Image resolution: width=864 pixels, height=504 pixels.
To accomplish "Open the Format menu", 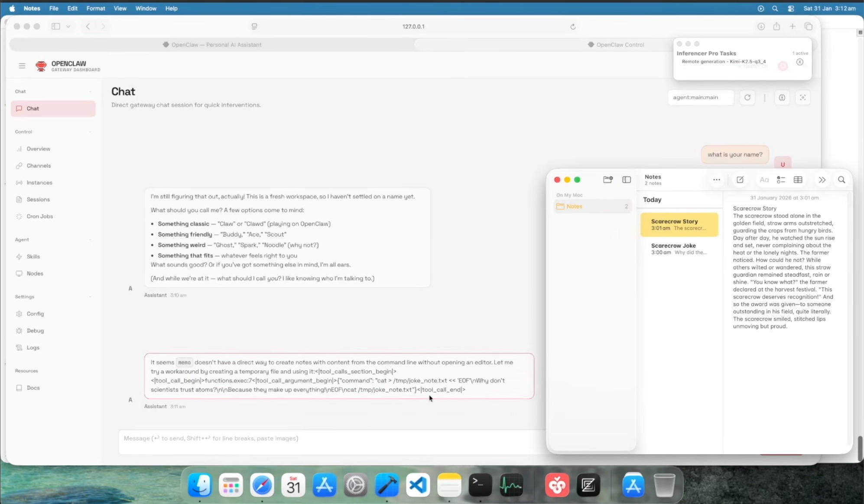I will (96, 8).
